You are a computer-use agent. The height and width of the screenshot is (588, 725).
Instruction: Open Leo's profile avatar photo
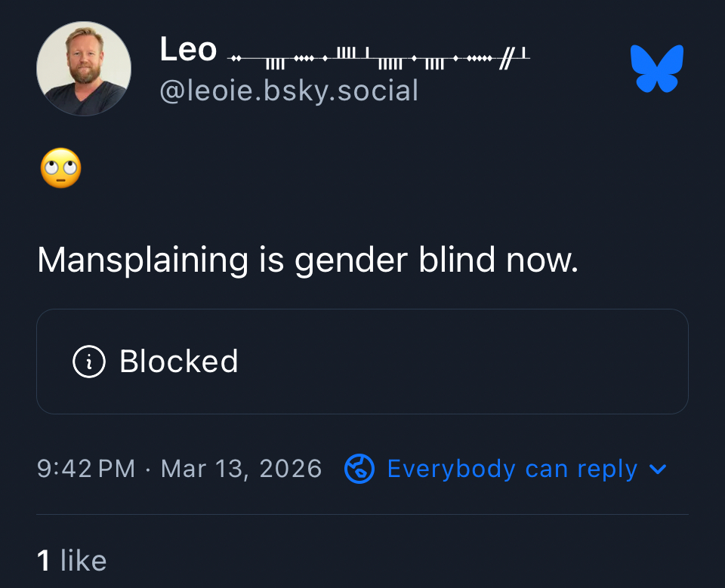point(84,69)
